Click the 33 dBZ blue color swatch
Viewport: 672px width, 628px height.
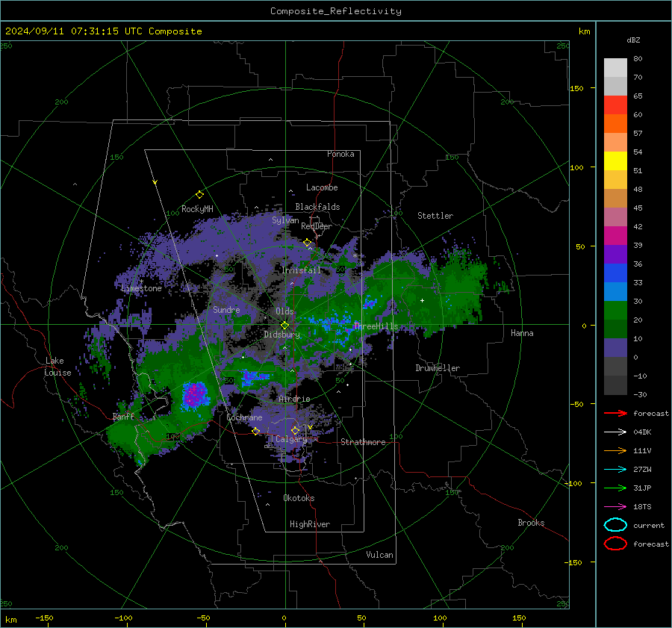click(x=615, y=273)
